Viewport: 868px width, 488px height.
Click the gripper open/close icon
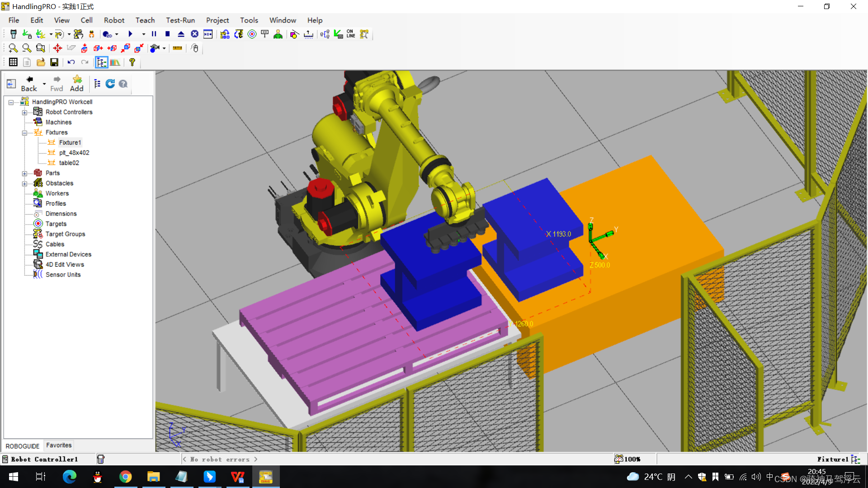[x=91, y=34]
